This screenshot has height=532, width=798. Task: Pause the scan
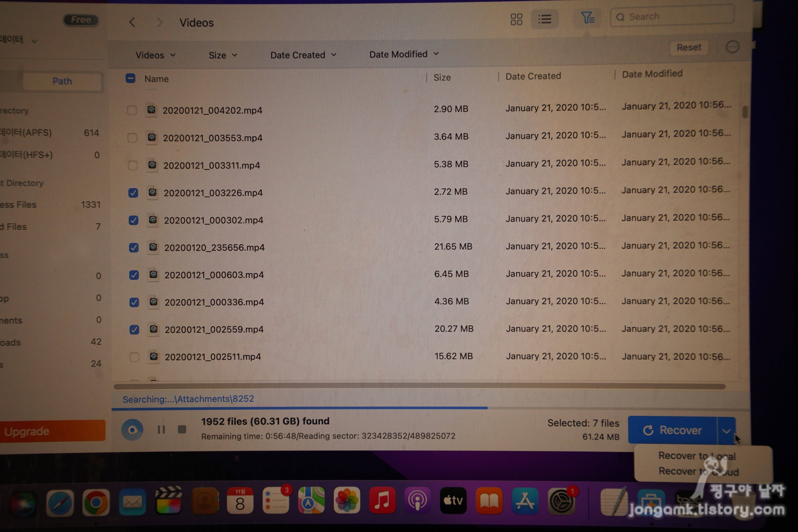(x=161, y=430)
